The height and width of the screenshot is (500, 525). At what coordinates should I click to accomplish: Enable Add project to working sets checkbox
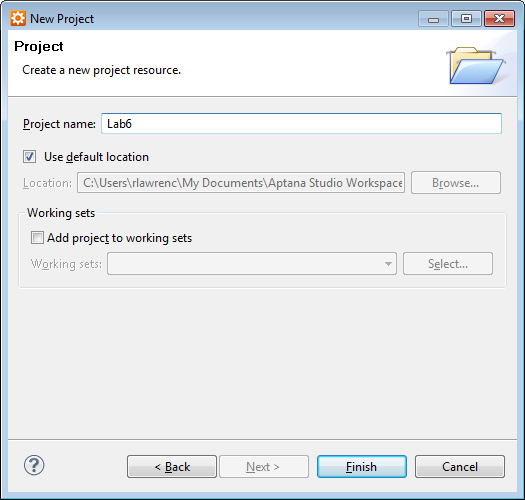(x=37, y=237)
